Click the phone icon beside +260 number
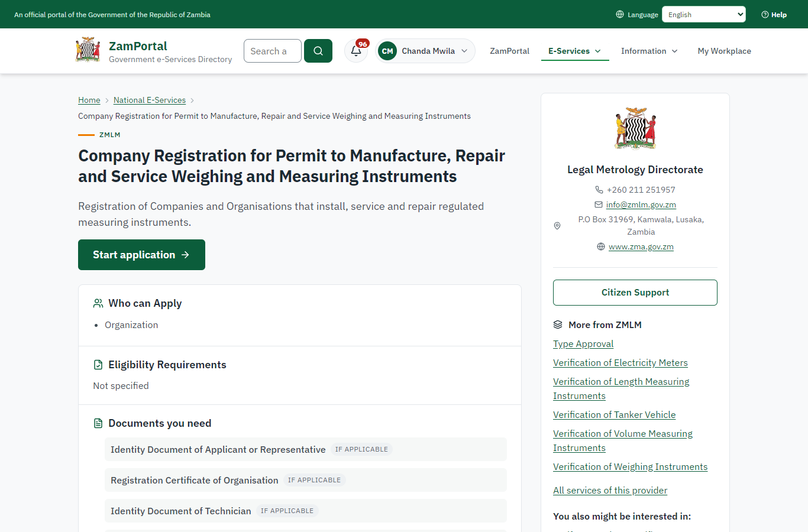Image resolution: width=808 pixels, height=532 pixels. coord(599,190)
